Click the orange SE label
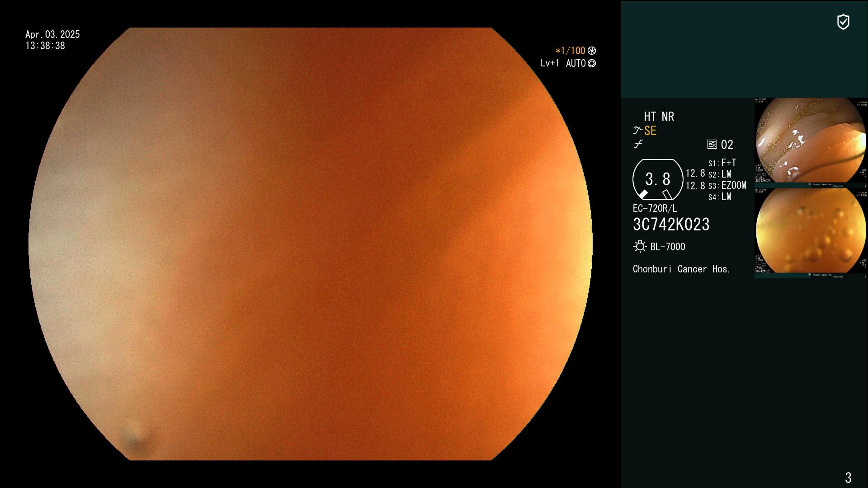Image resolution: width=868 pixels, height=488 pixels. (650, 131)
